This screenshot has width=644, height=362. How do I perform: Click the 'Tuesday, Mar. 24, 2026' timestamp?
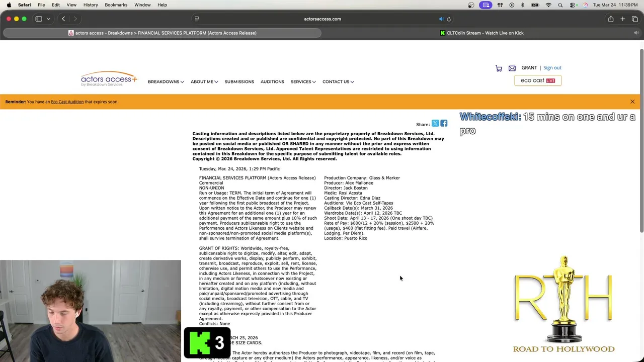click(239, 169)
